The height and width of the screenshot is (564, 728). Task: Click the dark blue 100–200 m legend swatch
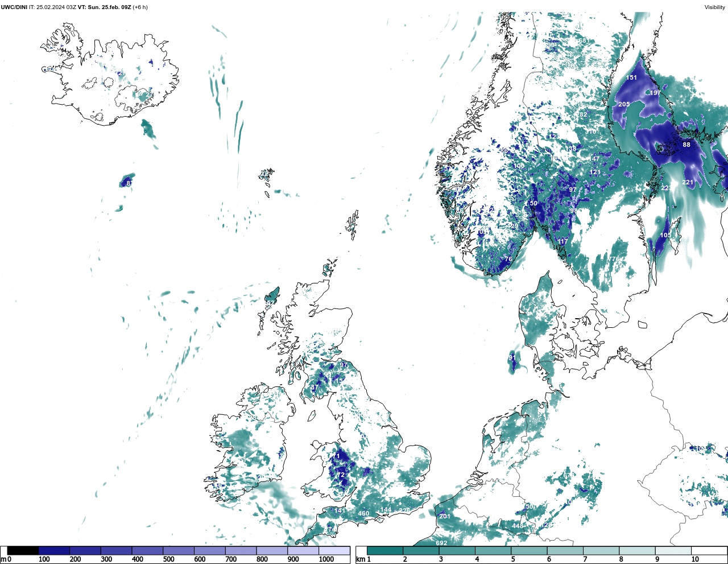[54, 551]
